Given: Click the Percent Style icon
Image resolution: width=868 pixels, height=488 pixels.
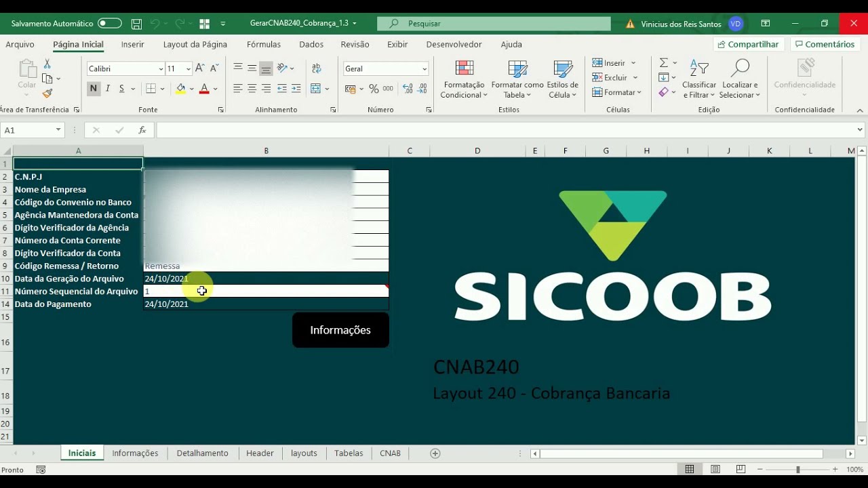Looking at the screenshot, I should (374, 89).
